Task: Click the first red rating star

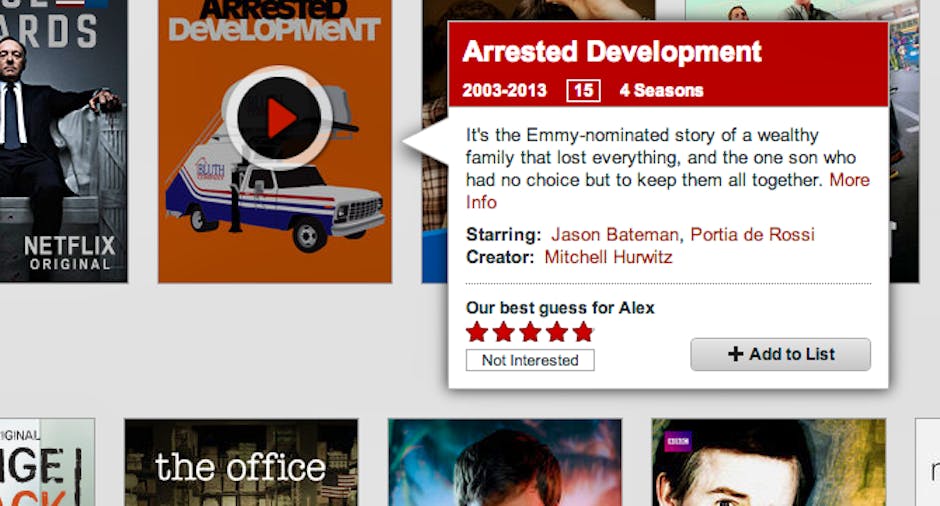Action: pos(477,332)
